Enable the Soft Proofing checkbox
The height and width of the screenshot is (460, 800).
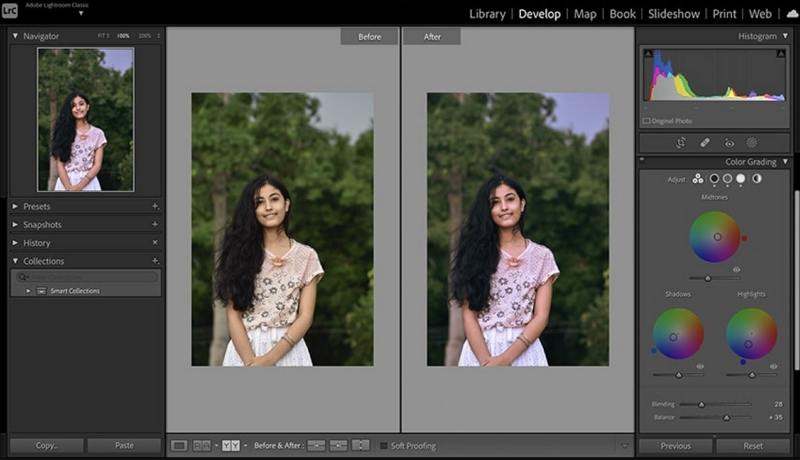pos(384,446)
